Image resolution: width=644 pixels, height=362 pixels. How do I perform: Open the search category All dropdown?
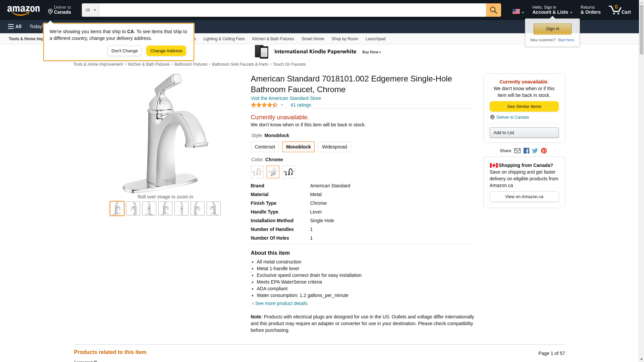point(91,10)
